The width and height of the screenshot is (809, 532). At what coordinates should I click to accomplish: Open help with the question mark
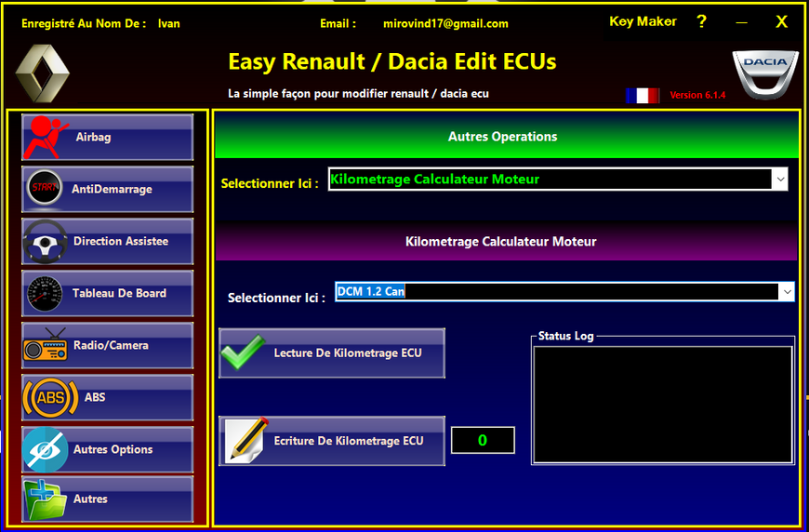point(701,21)
